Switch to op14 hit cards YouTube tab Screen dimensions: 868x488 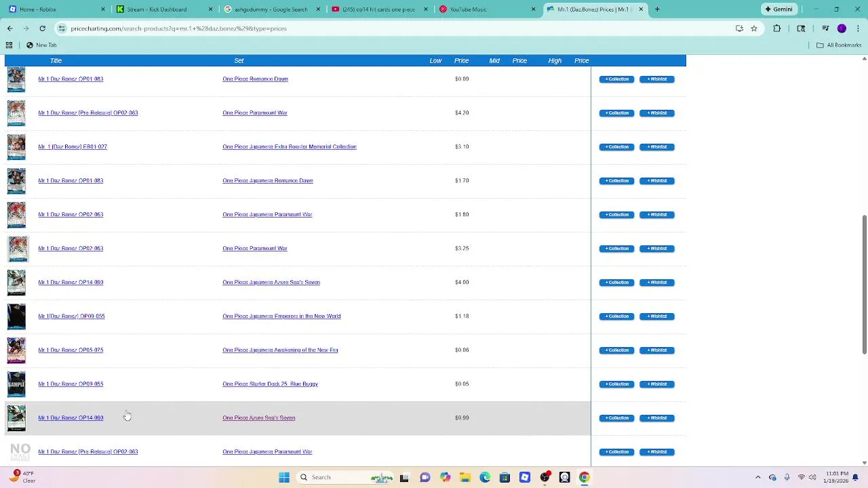(380, 9)
